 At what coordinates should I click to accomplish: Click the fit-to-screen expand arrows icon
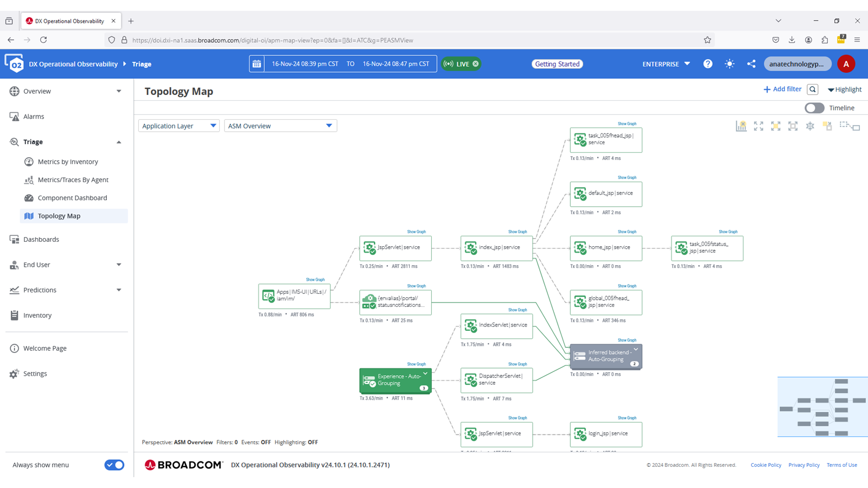tap(758, 126)
